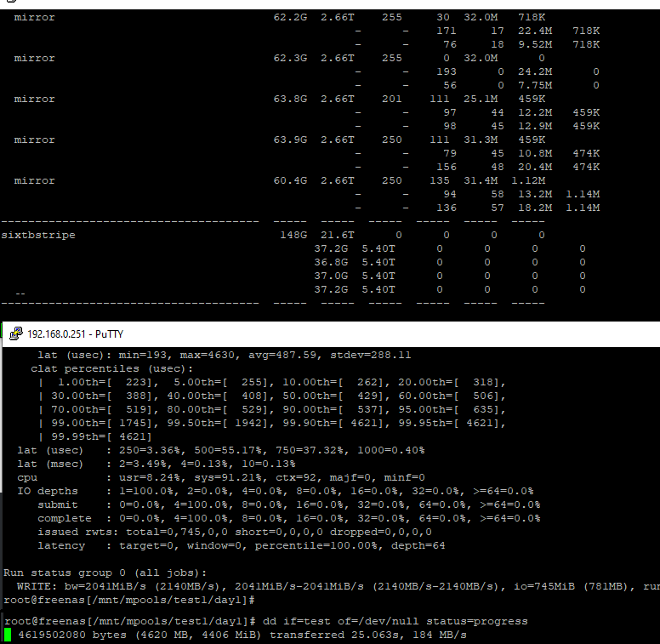The height and width of the screenshot is (644, 660).
Task: Click the '99.99th=[ 4621]' percentile
Action: click(101, 437)
